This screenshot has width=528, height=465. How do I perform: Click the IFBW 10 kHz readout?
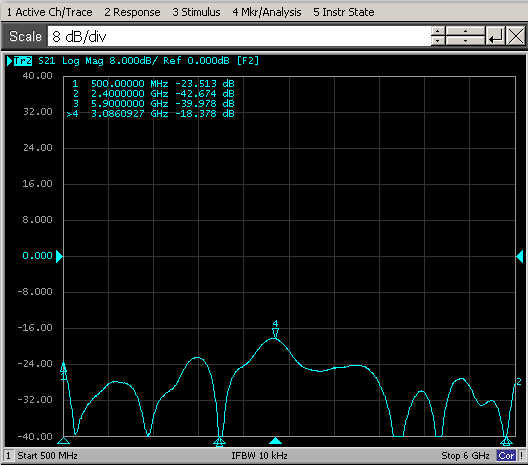259,456
